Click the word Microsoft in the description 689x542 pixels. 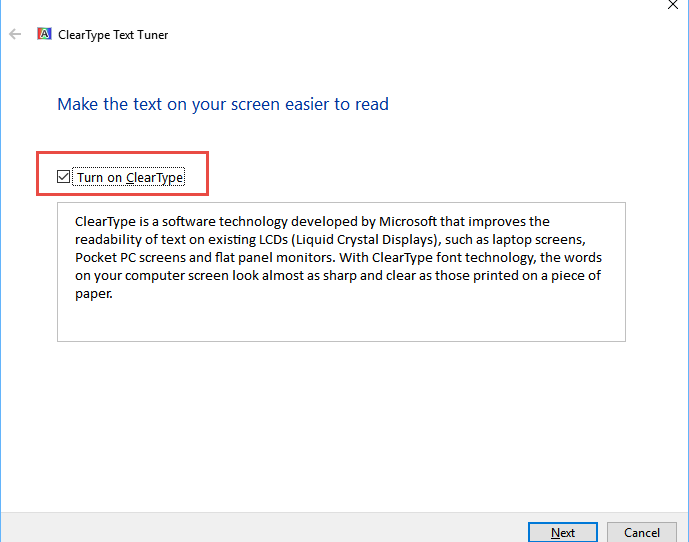pyautogui.click(x=408, y=221)
